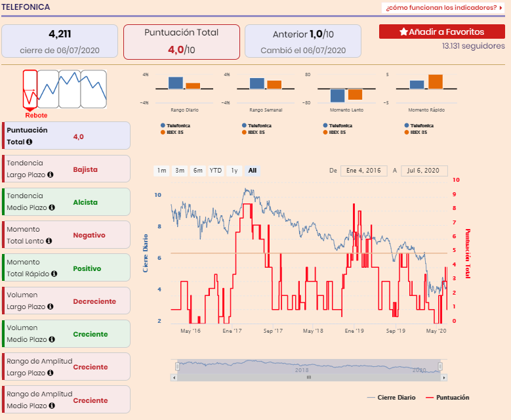This screenshot has width=511, height=420.
Task: Click info icon for Tendencia Medio Plazo
Action: click(x=52, y=207)
